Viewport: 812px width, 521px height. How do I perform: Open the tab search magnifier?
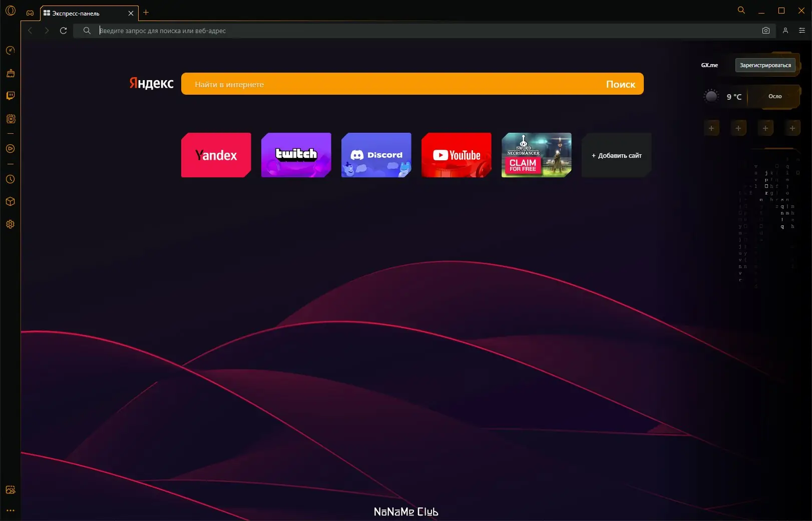tap(741, 10)
